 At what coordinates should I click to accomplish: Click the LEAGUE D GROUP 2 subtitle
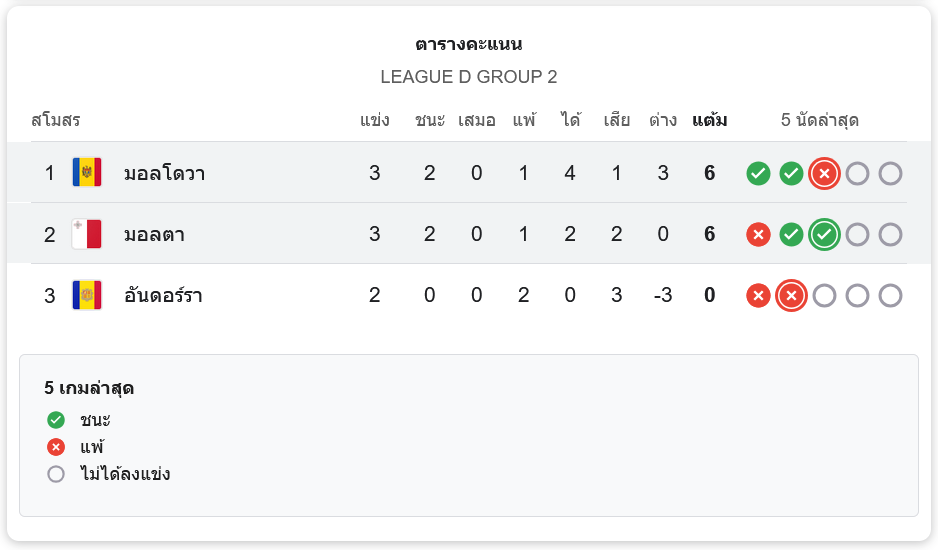coord(469,77)
